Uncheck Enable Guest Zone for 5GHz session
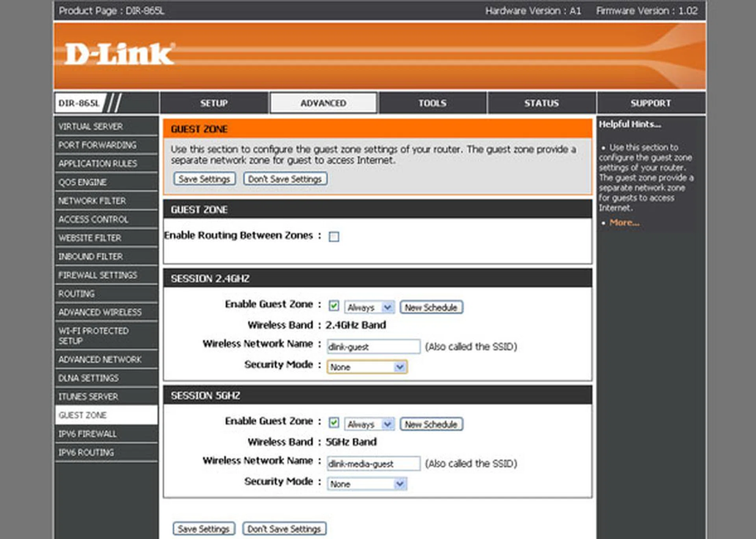756x539 pixels. pos(334,423)
